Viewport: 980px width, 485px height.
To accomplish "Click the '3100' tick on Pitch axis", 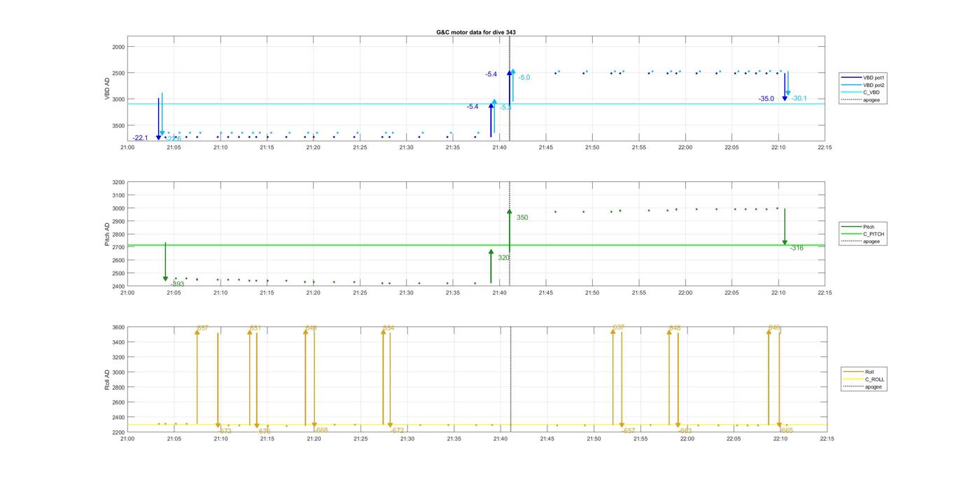I will (x=118, y=195).
